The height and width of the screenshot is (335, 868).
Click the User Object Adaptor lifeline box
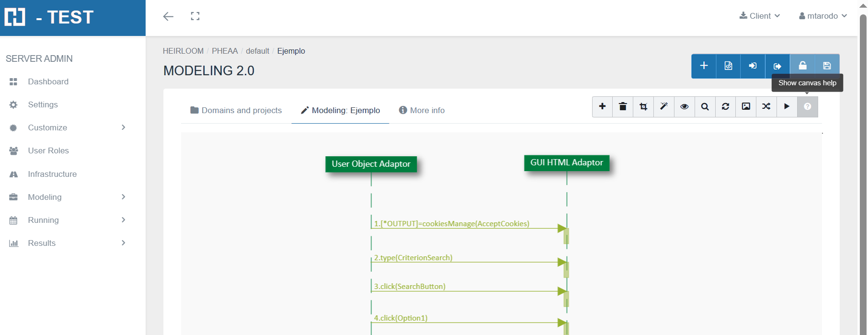371,164
